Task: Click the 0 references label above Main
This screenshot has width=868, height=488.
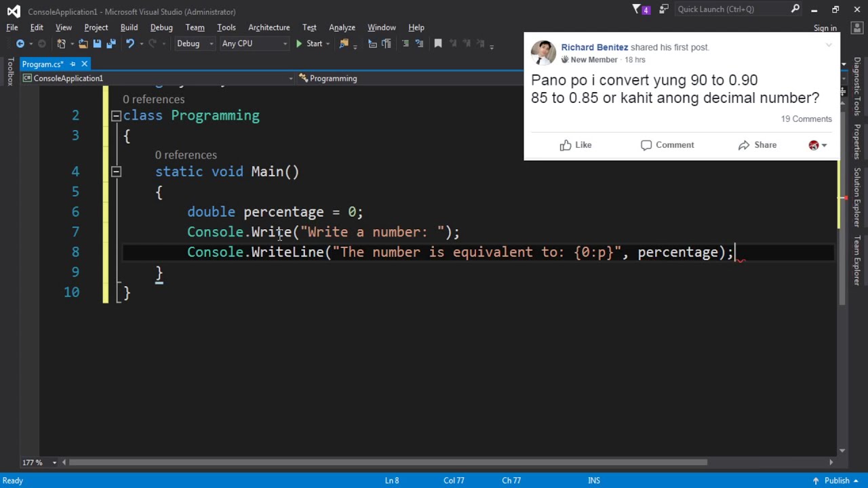Action: coord(186,155)
